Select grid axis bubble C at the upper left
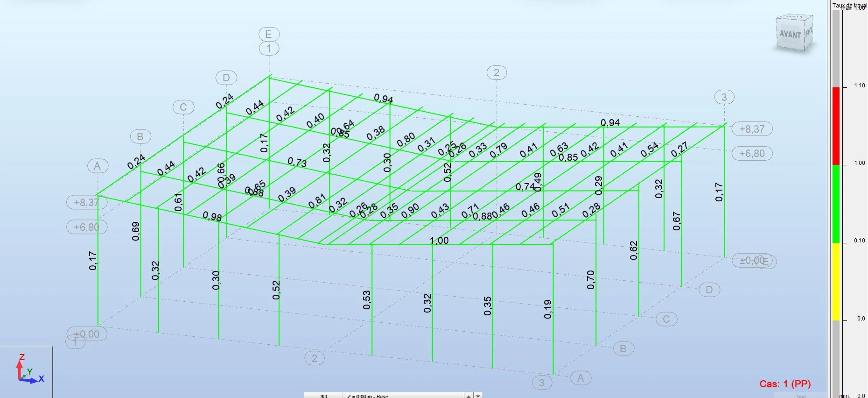Viewport: 868px width, 398px height. click(x=183, y=107)
